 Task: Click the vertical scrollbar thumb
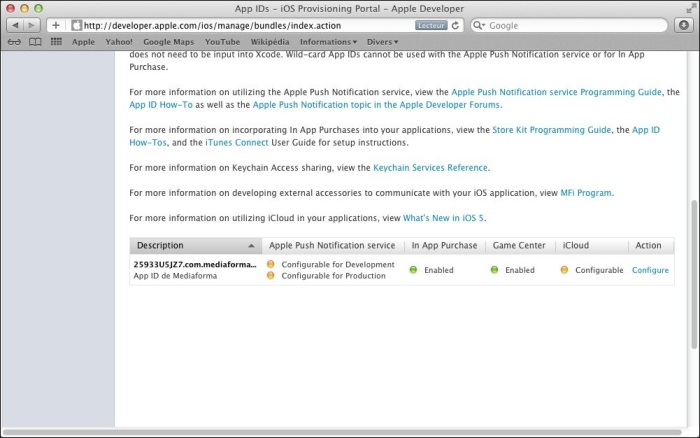[x=693, y=275]
